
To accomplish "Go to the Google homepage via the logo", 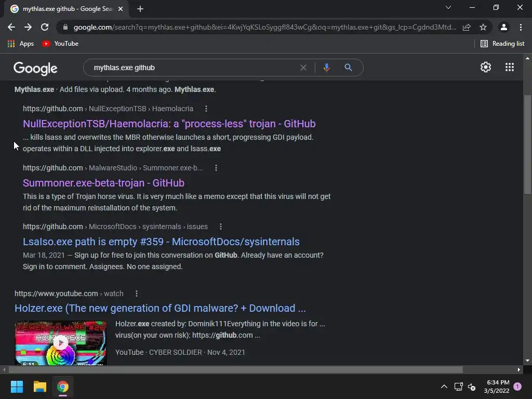I will click(x=35, y=69).
